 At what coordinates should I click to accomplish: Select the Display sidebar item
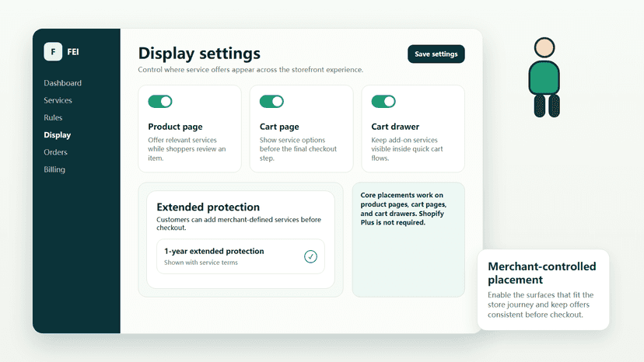pyautogui.click(x=57, y=134)
